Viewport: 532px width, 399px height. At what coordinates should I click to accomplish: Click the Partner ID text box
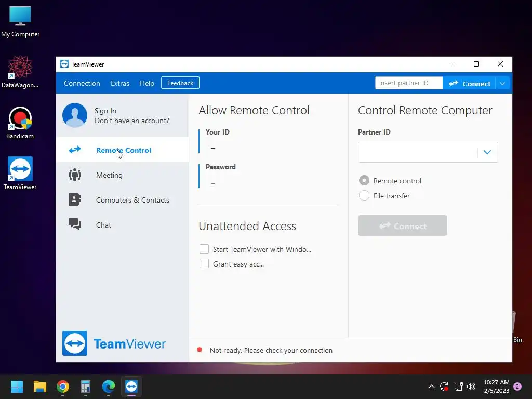point(418,152)
